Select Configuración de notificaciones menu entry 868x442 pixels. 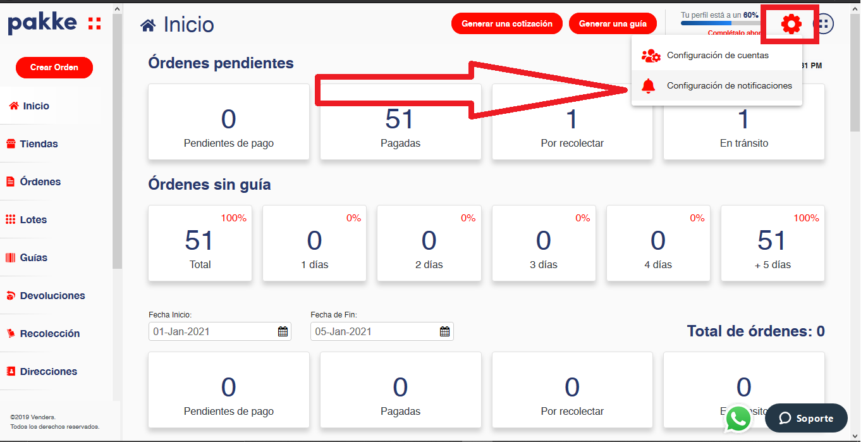click(x=728, y=86)
